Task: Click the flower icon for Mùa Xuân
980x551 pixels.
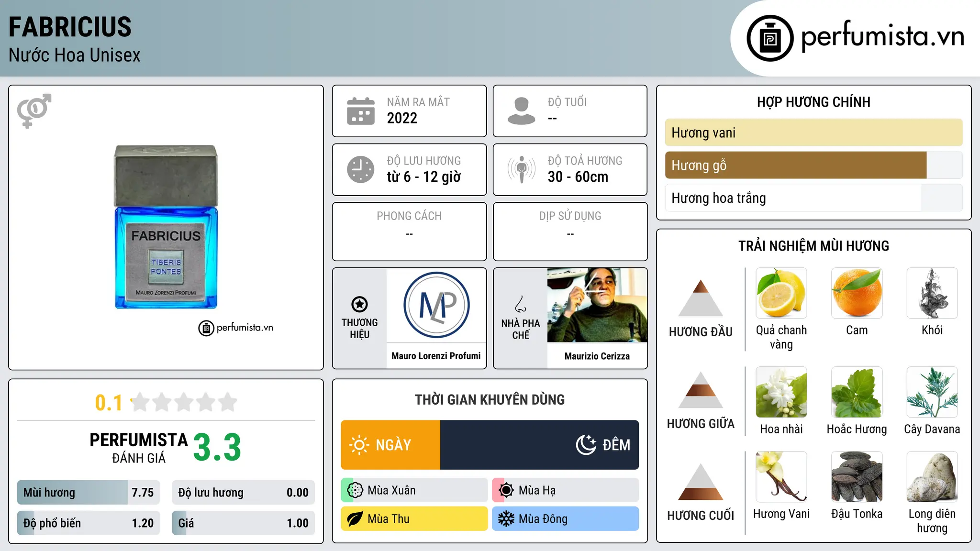Action: 355,490
